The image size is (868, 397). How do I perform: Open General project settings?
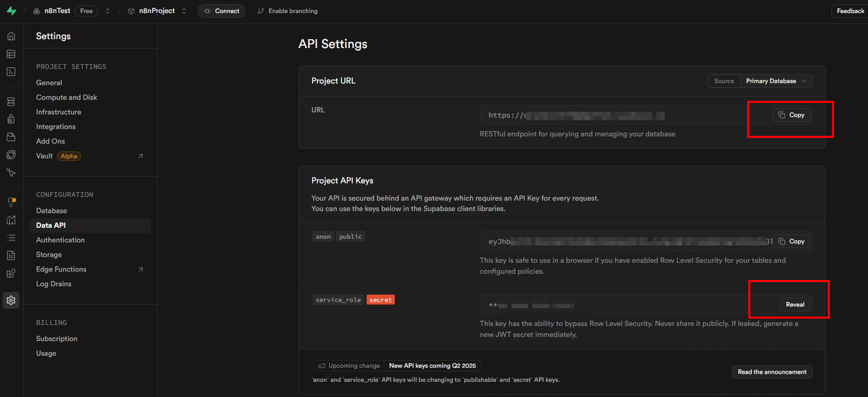pos(49,83)
